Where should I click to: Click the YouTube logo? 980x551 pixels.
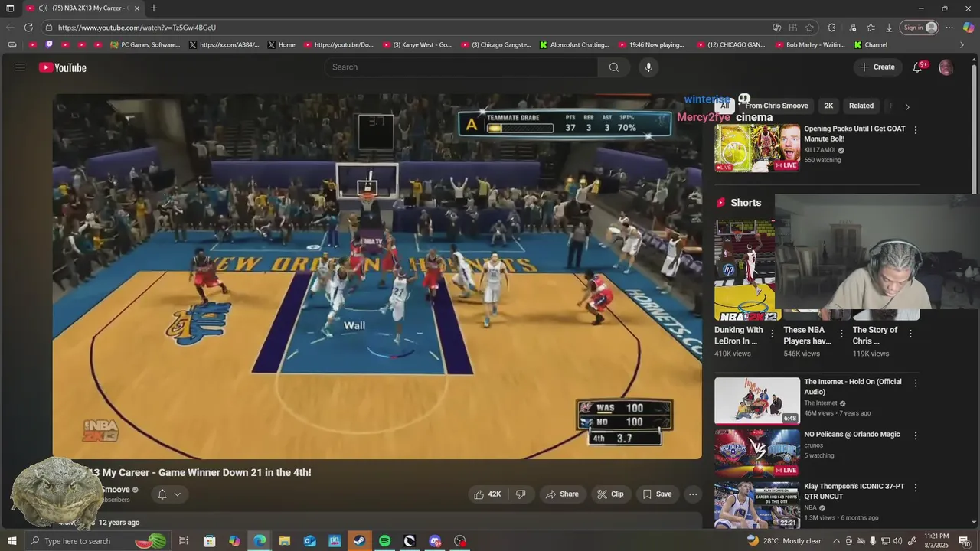pos(63,67)
